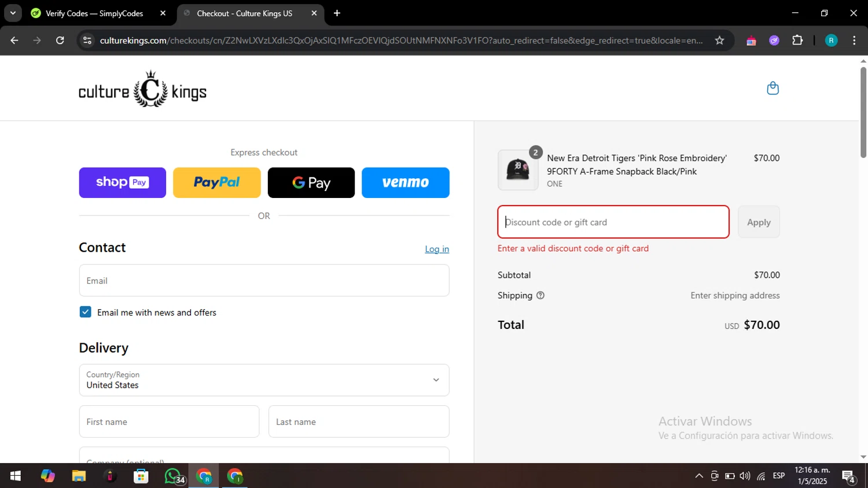The width and height of the screenshot is (868, 488).
Task: Click the Enter shipping address text
Action: point(735,295)
